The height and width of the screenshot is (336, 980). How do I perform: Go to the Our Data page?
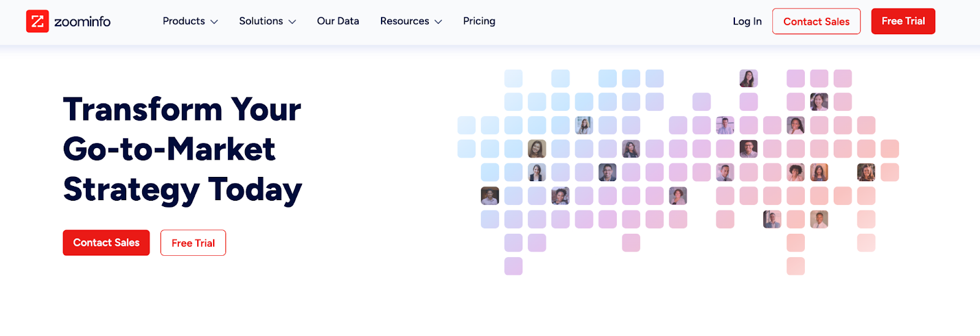pos(338,21)
